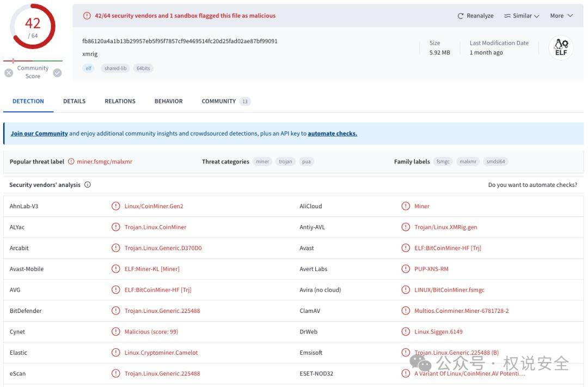Open the automate checks link
The height and width of the screenshot is (387, 588).
click(332, 133)
